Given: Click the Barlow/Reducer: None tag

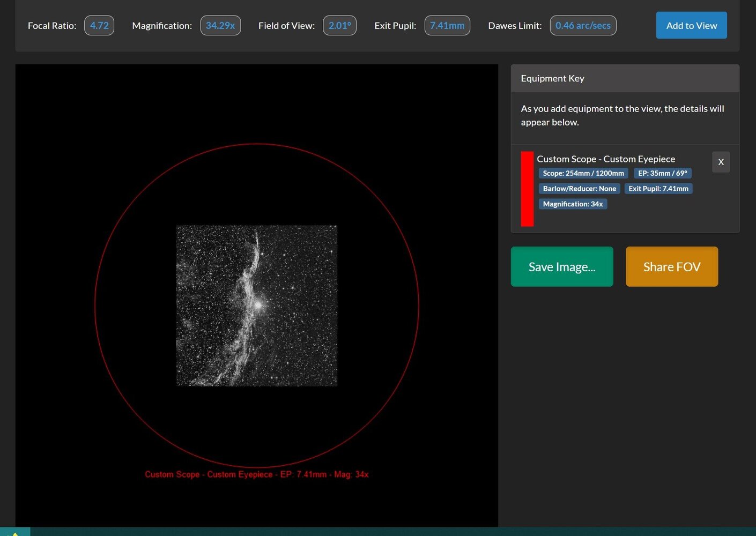Looking at the screenshot, I should tap(580, 189).
